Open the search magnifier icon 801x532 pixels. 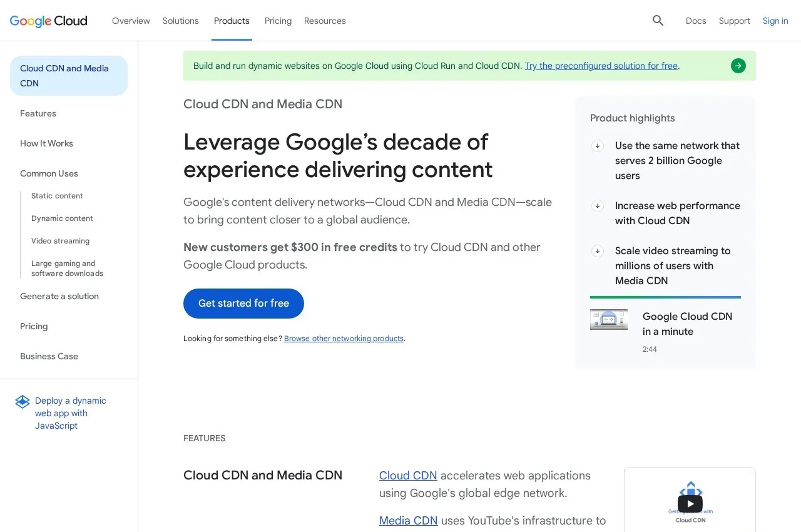coord(658,21)
